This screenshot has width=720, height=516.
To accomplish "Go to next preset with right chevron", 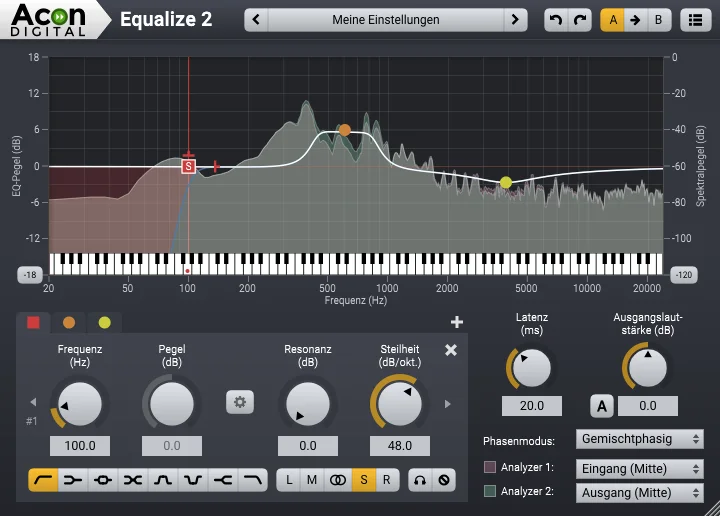I will 515,20.
